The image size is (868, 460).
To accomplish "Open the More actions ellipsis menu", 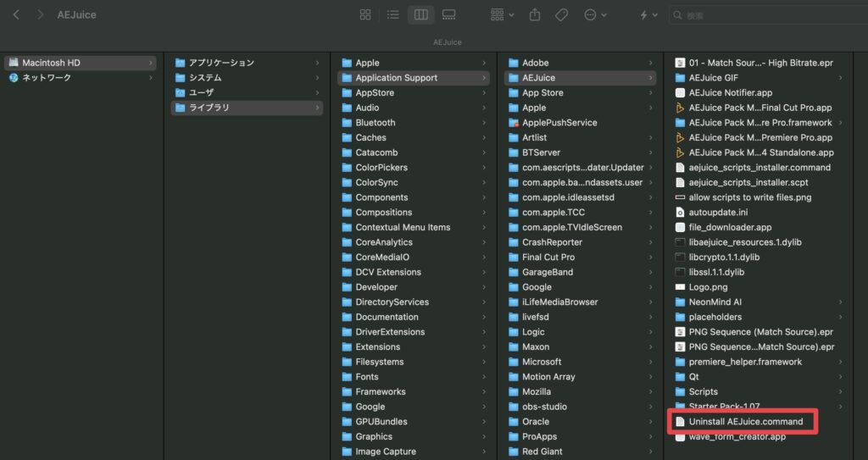I will click(x=595, y=15).
